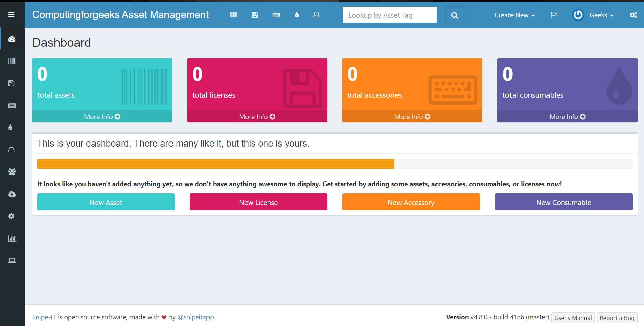Click the orange setup progress bar

(x=216, y=164)
